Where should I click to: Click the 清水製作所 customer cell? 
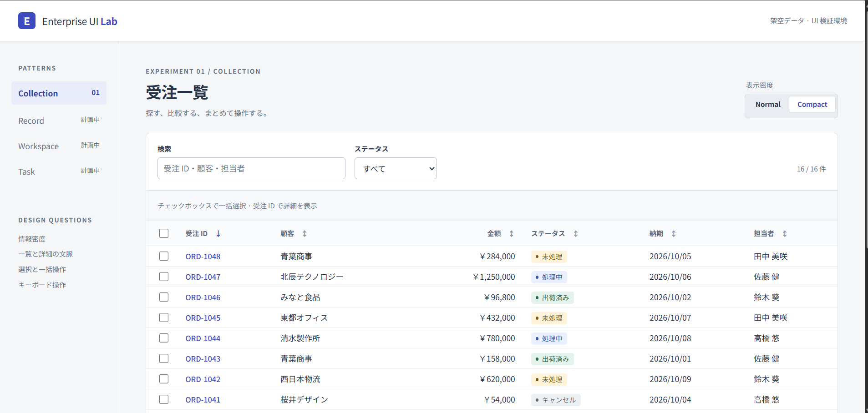coord(300,338)
